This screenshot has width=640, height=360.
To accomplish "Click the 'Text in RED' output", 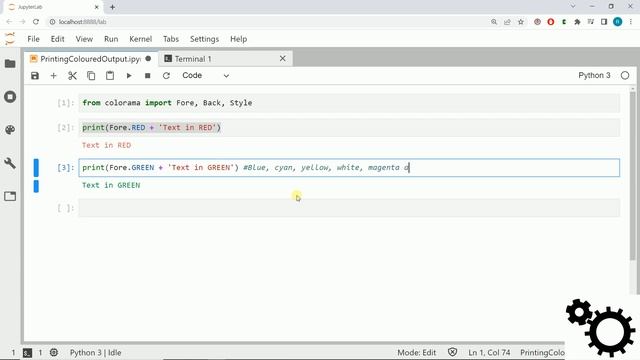I will (107, 145).
